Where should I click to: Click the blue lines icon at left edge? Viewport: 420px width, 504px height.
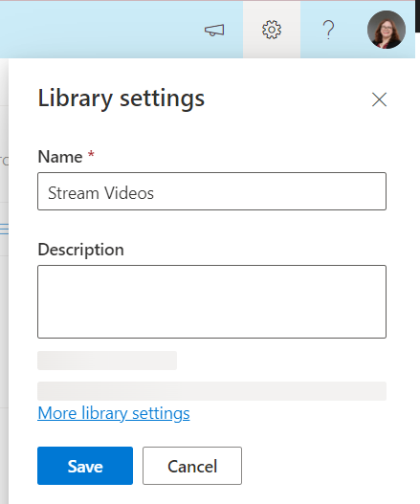tap(4, 230)
